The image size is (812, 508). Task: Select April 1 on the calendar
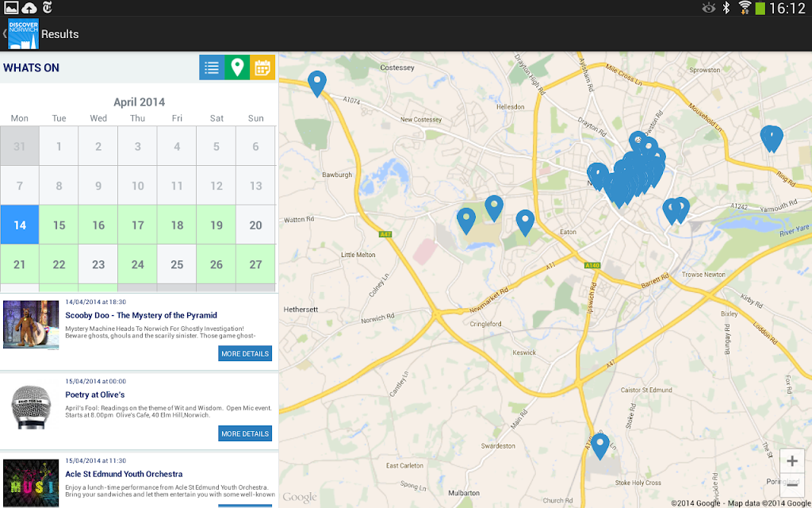(59, 146)
